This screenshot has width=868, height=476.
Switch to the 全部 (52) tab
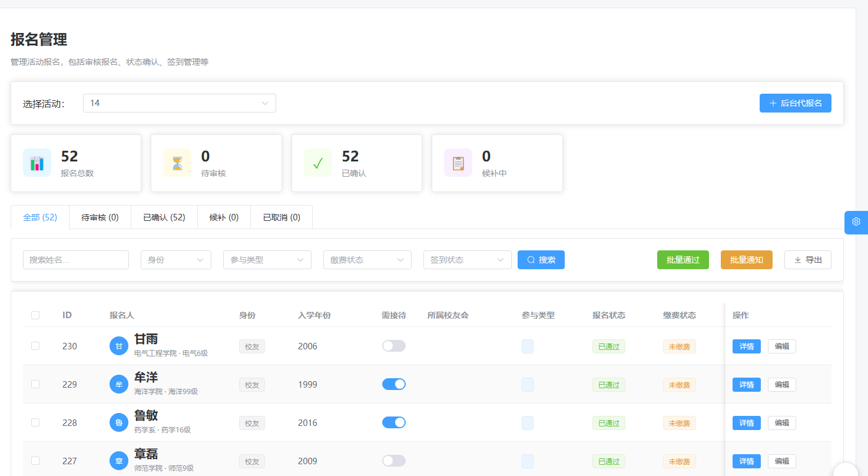tap(40, 217)
